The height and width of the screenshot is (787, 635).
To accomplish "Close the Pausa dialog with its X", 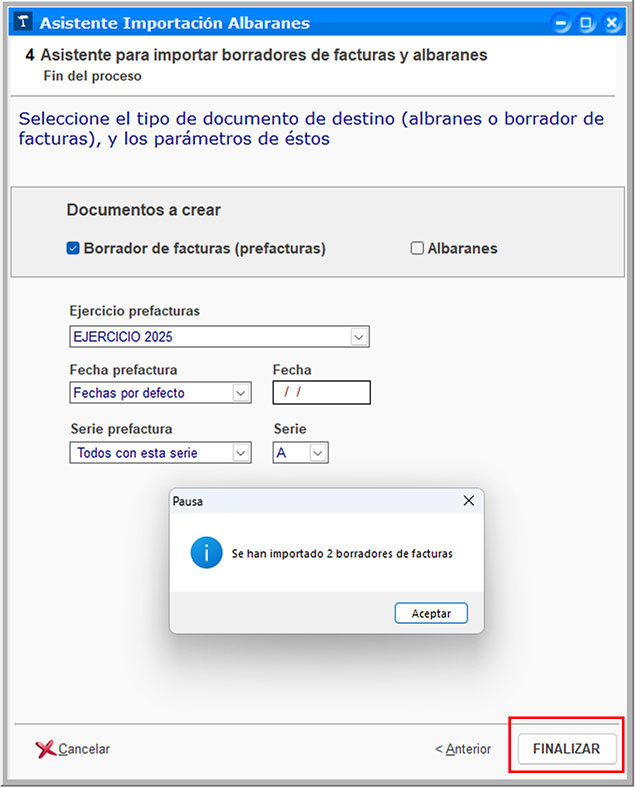I will [468, 501].
